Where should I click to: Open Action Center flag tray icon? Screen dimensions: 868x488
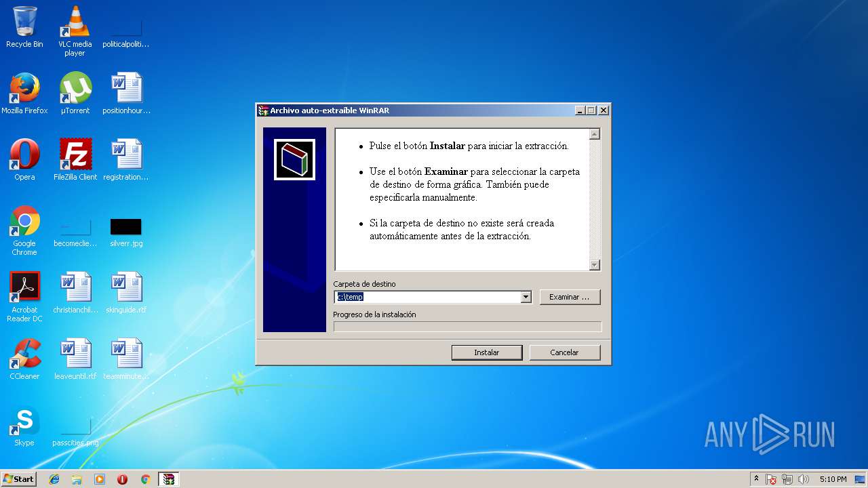point(771,479)
